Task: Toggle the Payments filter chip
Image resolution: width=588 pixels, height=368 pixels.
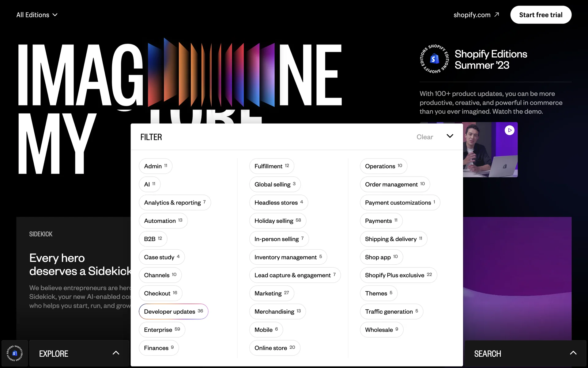Action: [381, 221]
